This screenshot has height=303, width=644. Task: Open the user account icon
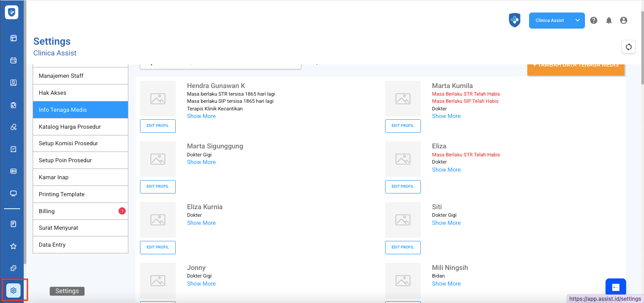[x=623, y=21]
